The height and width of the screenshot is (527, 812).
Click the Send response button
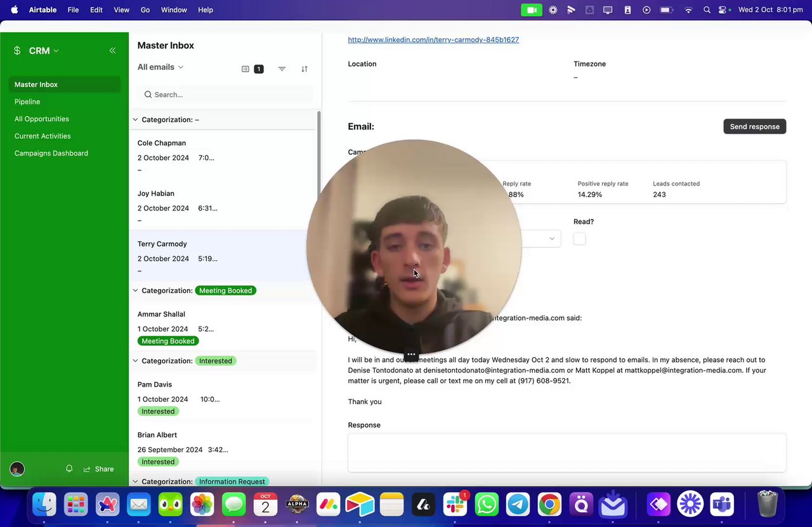[755, 126]
